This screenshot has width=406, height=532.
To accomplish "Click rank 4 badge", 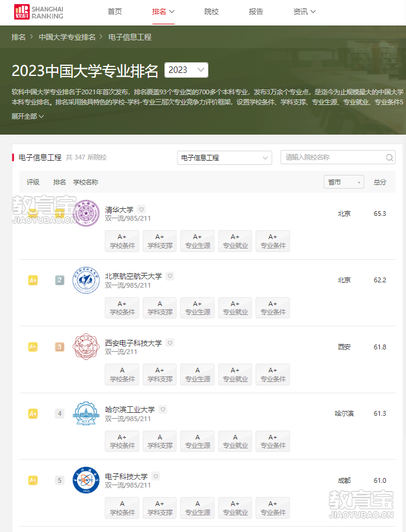I will click(x=60, y=413).
